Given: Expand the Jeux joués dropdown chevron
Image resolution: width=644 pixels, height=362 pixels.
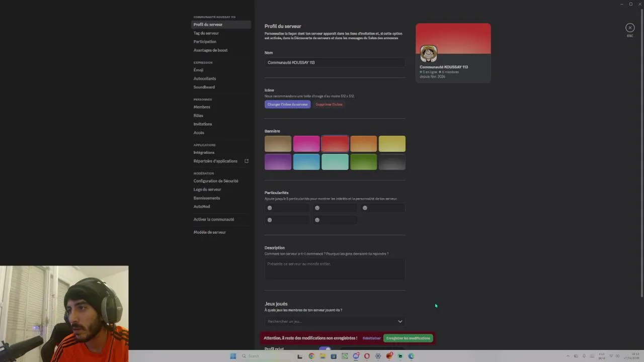Looking at the screenshot, I should tap(400, 321).
